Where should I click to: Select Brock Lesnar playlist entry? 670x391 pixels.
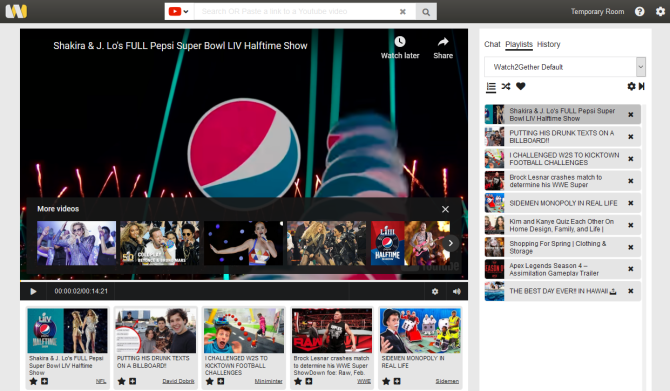pyautogui.click(x=562, y=181)
